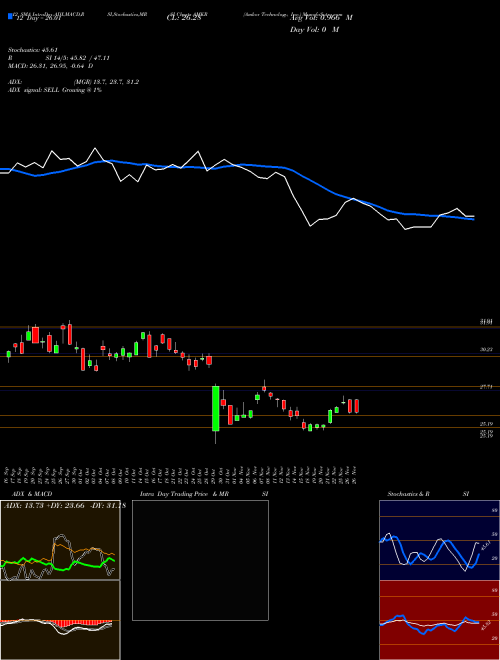Click the 'ADX signal: SELL Growing @ 1%' text
The height and width of the screenshot is (660, 500).
[55, 90]
